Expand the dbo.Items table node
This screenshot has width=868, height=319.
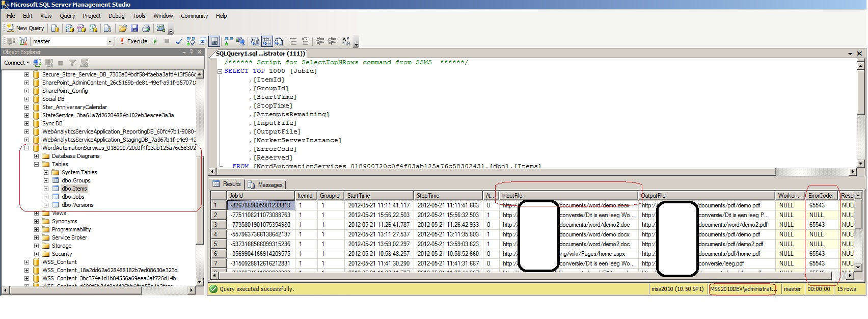[x=46, y=189]
